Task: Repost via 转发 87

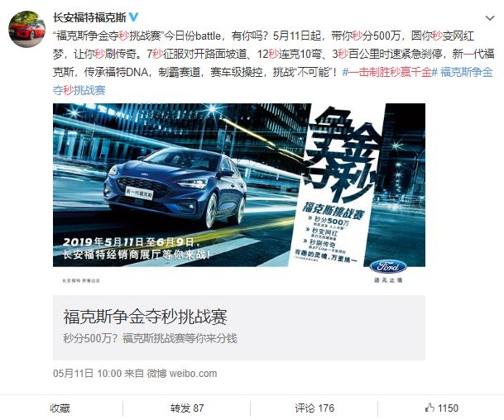Action: (187, 408)
